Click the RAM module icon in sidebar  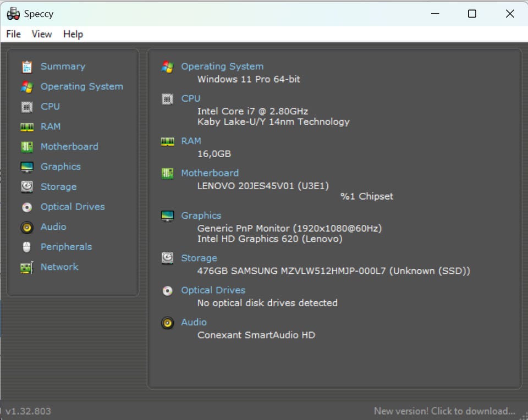pyautogui.click(x=26, y=127)
